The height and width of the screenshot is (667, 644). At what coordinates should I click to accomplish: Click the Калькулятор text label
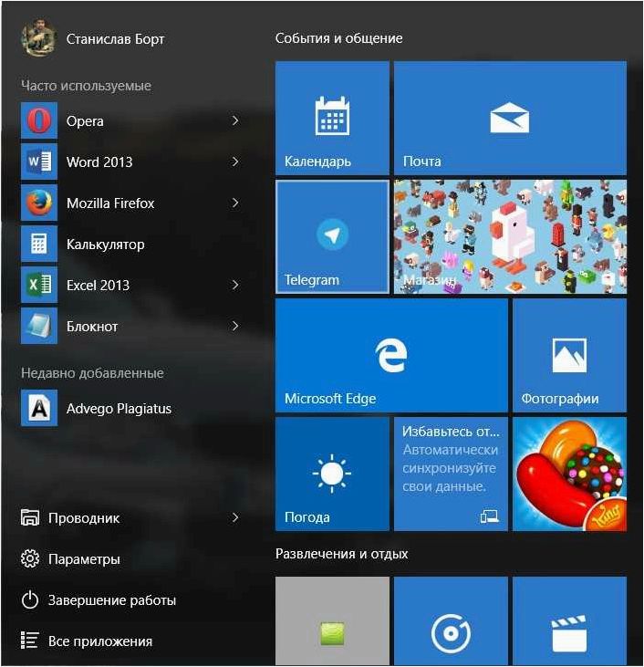pos(105,245)
